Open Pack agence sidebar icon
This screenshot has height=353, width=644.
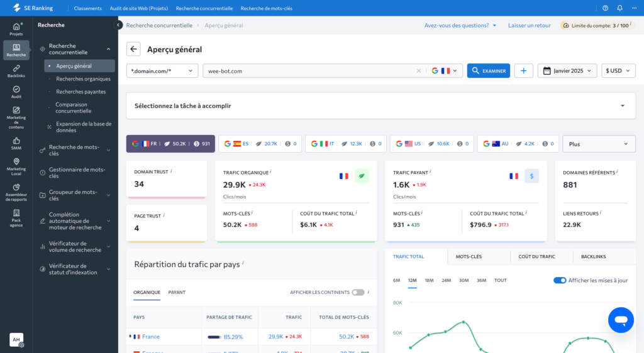[x=16, y=218]
